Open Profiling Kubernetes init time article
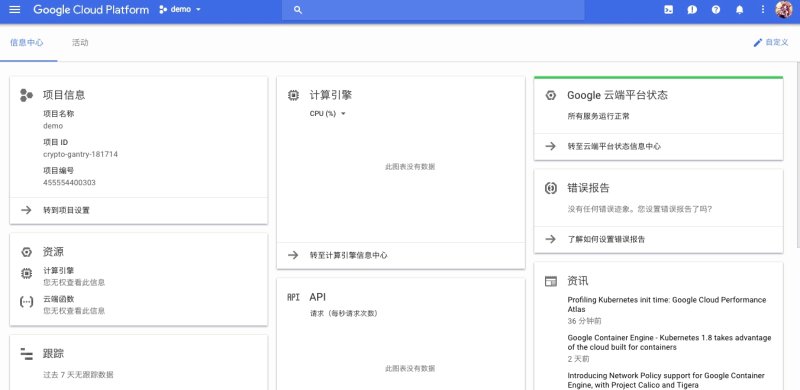800x390 pixels. (667, 305)
